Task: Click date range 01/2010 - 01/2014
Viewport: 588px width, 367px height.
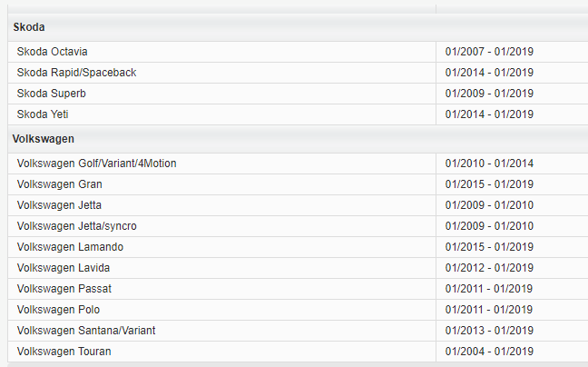Action: 489,164
